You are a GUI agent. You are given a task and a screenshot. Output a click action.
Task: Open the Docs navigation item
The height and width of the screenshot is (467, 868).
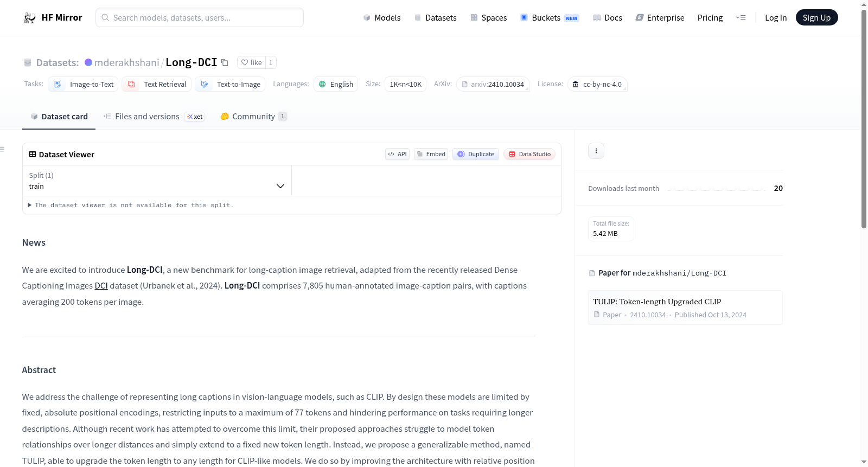click(x=608, y=18)
